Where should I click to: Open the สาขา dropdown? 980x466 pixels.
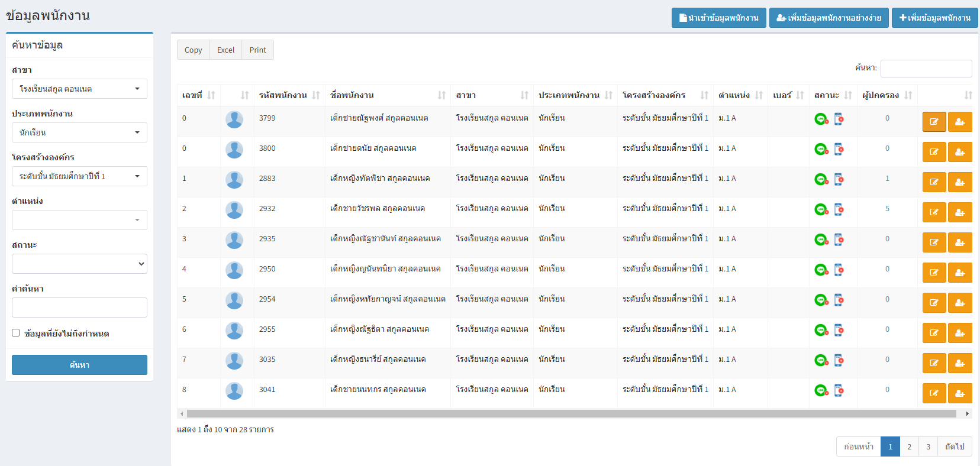(x=79, y=89)
